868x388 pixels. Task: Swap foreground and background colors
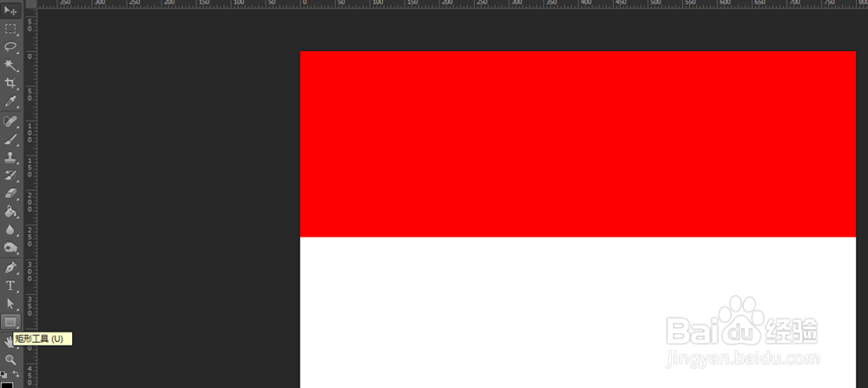point(16,374)
